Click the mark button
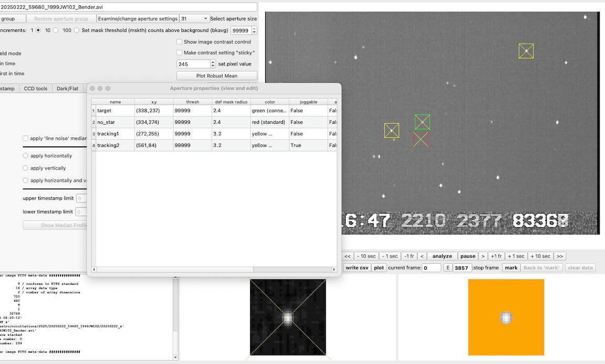Viewport: 605px width, 364px height. click(511, 267)
